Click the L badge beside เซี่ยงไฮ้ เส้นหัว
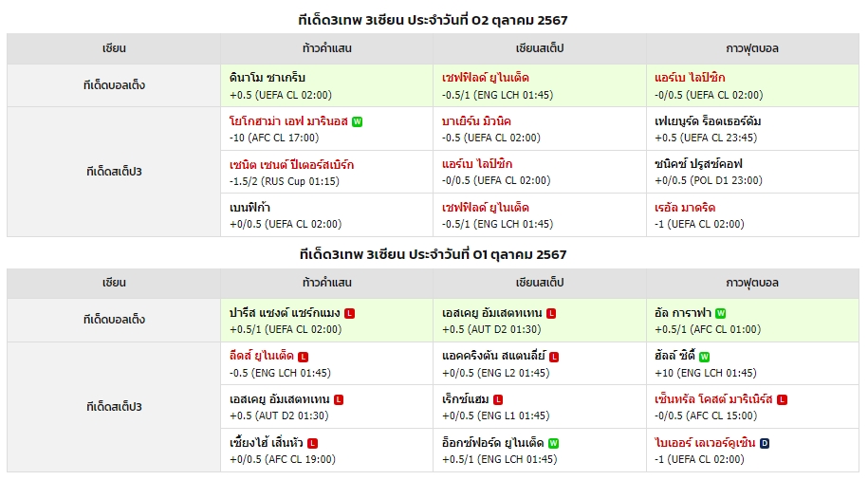The image size is (868, 480). (x=312, y=443)
